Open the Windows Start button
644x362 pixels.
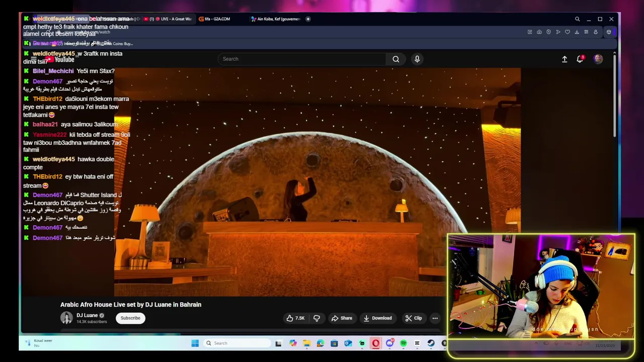click(x=195, y=343)
